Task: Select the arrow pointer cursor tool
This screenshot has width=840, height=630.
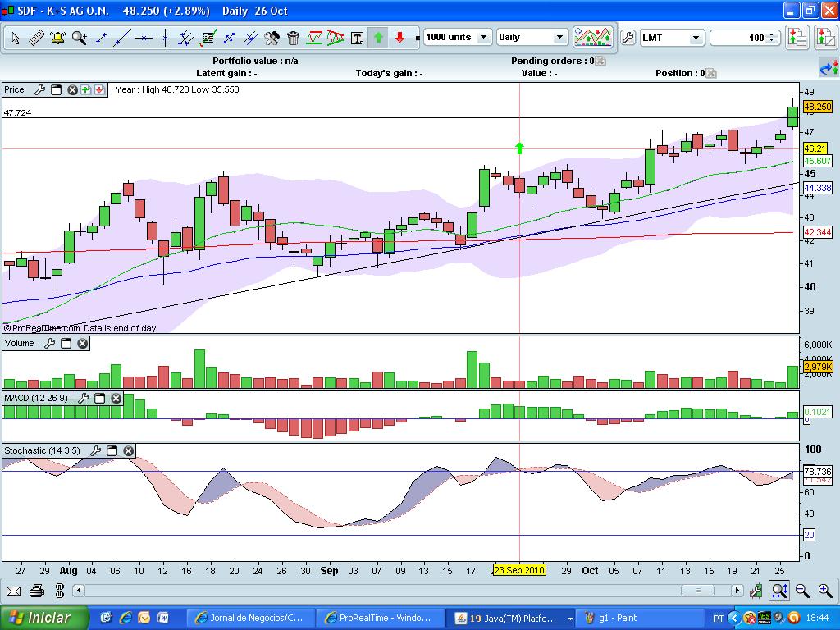Action: (x=16, y=38)
